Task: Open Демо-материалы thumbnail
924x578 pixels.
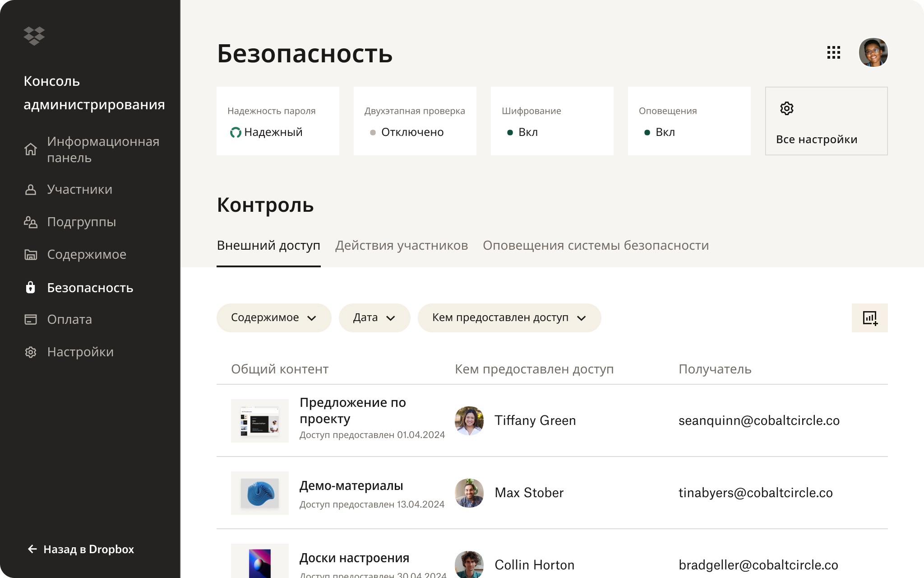Action: (260, 493)
